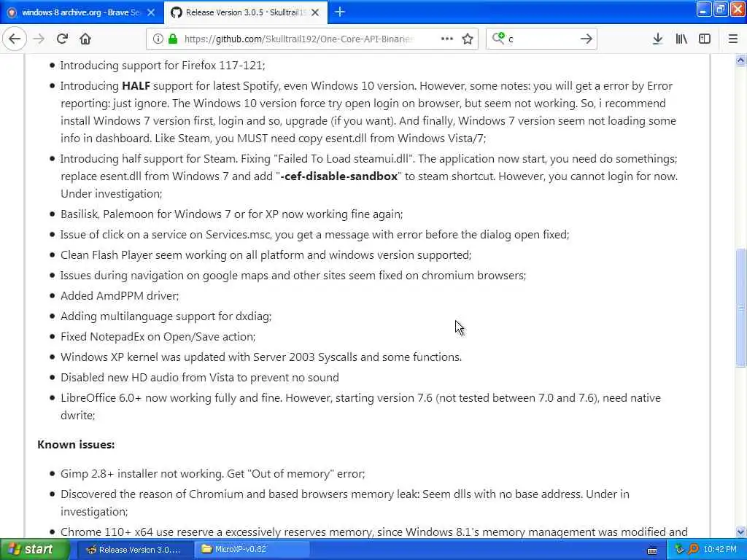Open MicroXP-v0.82 folder from taskbar
Viewport: 747px width, 560px height.
pyautogui.click(x=252, y=550)
